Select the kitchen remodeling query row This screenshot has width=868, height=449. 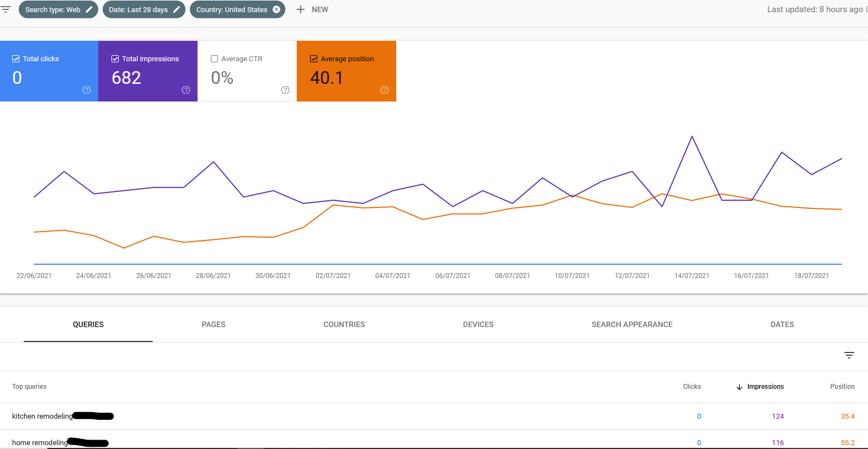click(x=434, y=416)
